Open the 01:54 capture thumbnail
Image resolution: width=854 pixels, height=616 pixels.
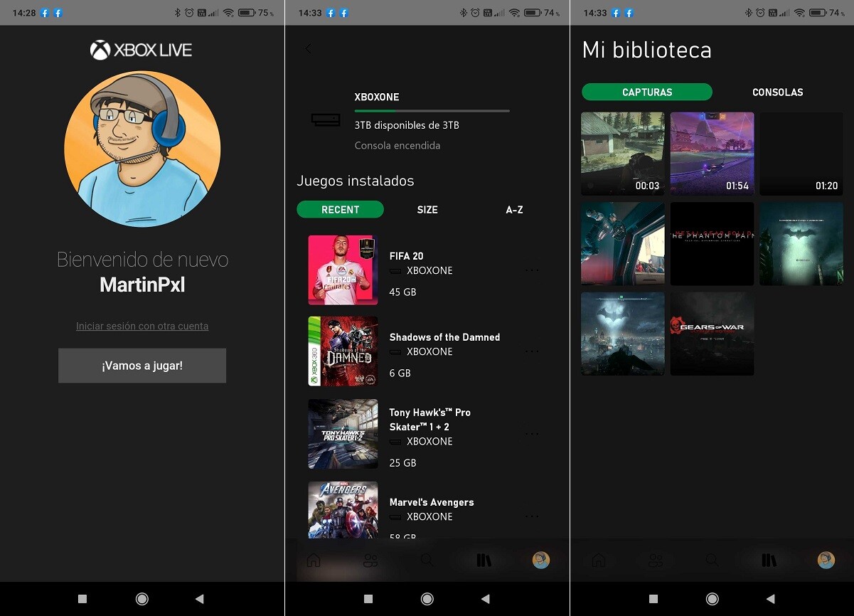[712, 154]
